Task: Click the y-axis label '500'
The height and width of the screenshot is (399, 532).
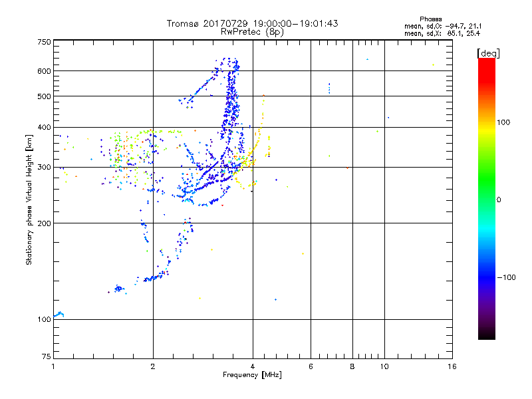Action: pyautogui.click(x=44, y=96)
